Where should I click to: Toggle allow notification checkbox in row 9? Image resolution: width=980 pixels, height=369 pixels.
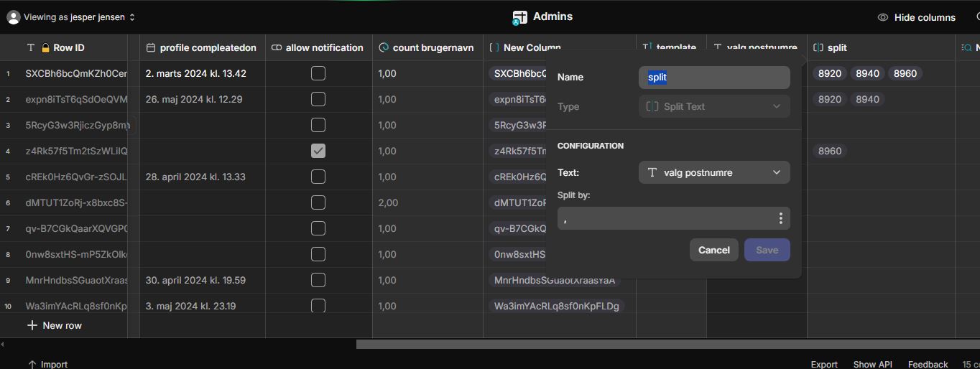(318, 280)
